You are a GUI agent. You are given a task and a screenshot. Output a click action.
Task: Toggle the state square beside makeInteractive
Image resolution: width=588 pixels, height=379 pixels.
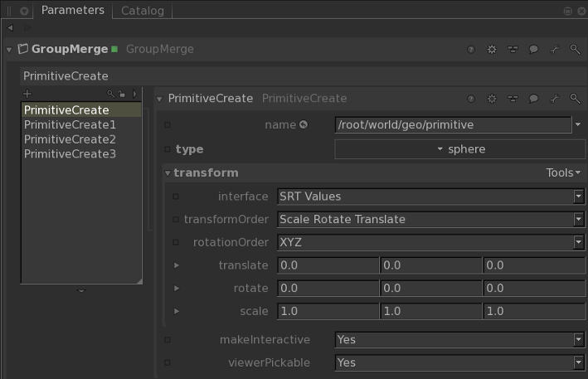pos(168,340)
